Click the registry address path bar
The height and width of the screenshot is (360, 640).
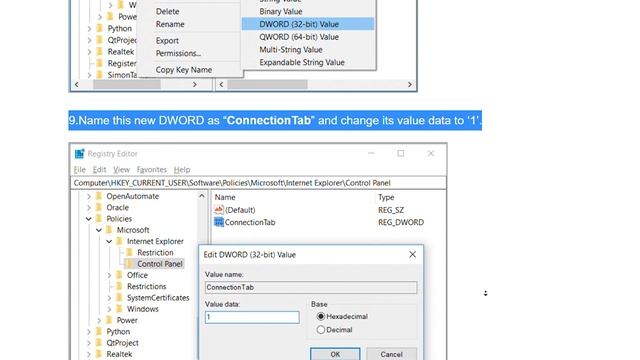259,183
